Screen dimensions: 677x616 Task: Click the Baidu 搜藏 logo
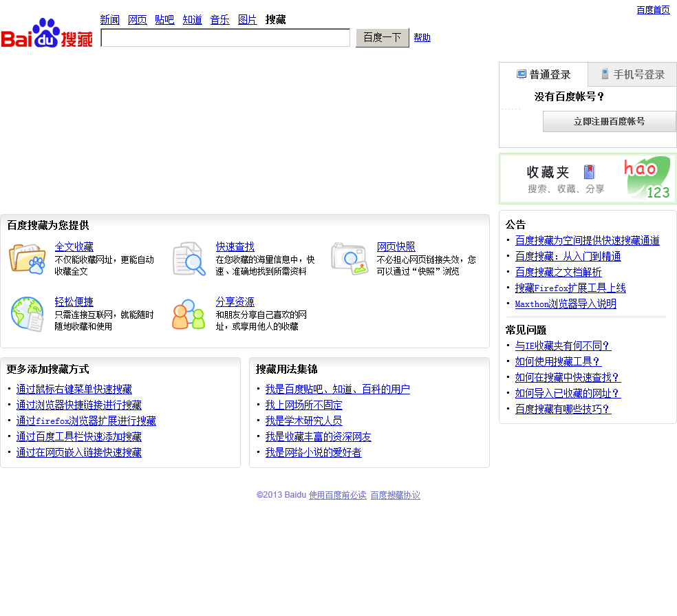[47, 33]
